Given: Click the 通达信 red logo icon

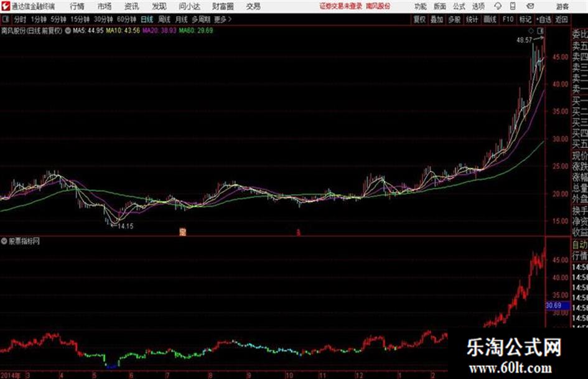Looking at the screenshot, I should [6, 6].
